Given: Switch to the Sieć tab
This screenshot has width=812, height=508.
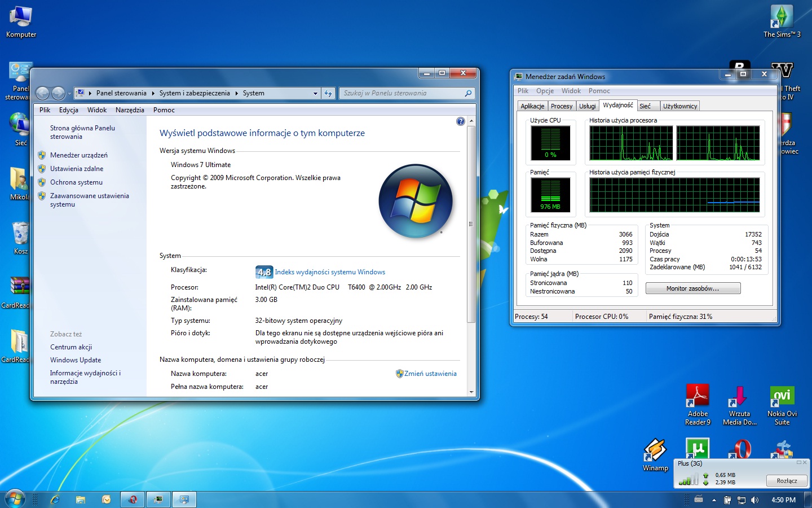Looking at the screenshot, I should [647, 106].
